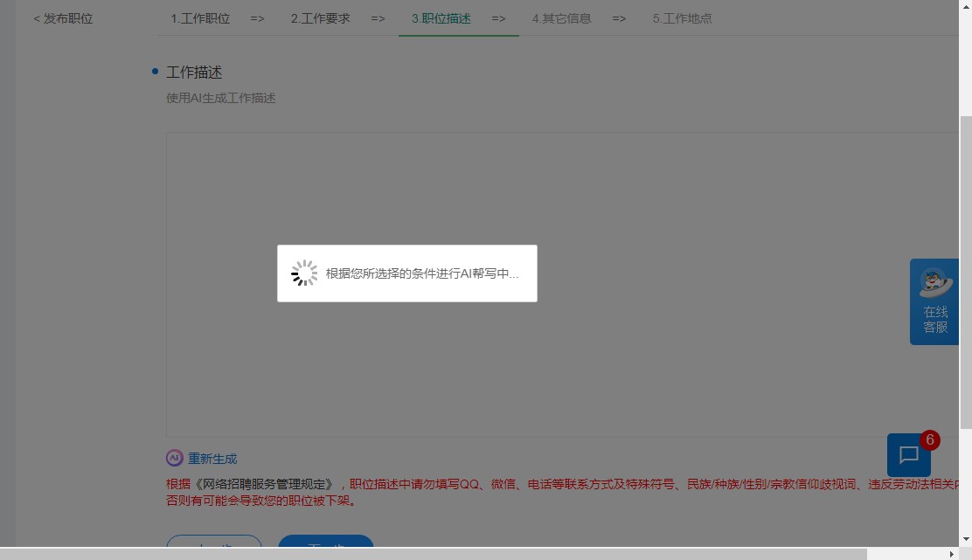Viewport: 972px width, 560px height.
Task: Click the notification badge showing 6
Action: (x=930, y=440)
